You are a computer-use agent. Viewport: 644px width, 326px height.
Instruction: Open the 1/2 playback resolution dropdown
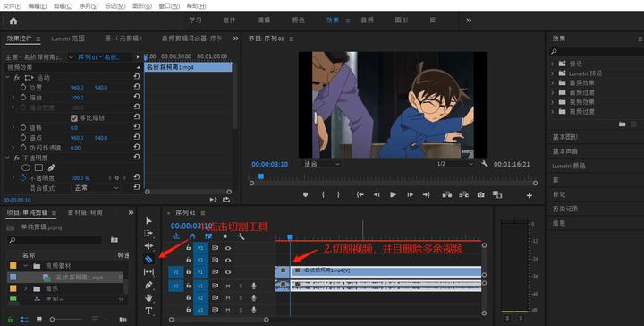click(454, 164)
